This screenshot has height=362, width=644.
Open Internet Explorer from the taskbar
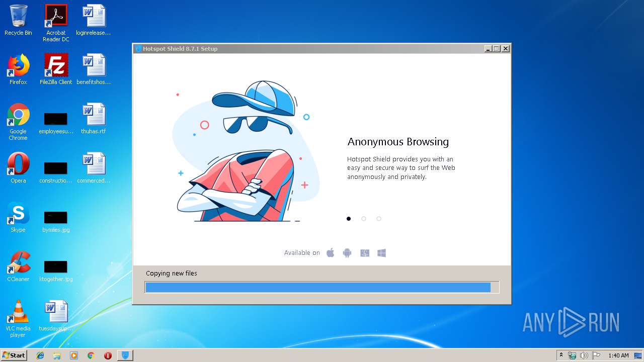(40, 355)
